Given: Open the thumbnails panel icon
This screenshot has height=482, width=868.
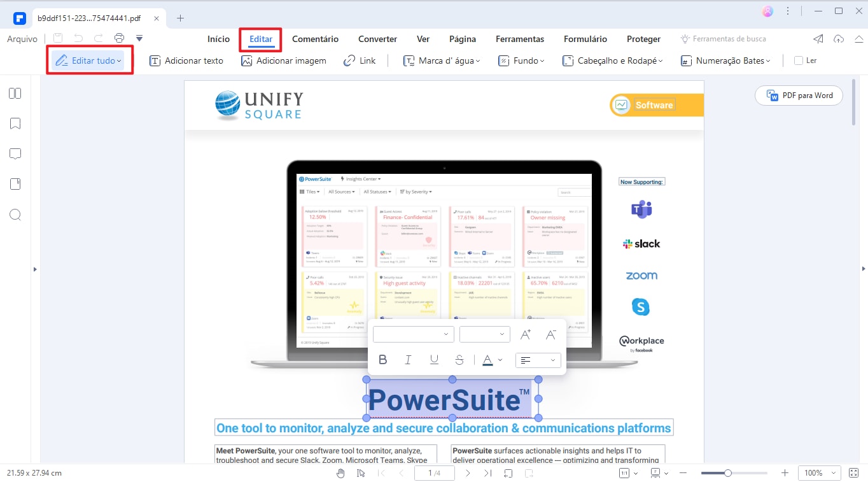Looking at the screenshot, I should (15, 94).
